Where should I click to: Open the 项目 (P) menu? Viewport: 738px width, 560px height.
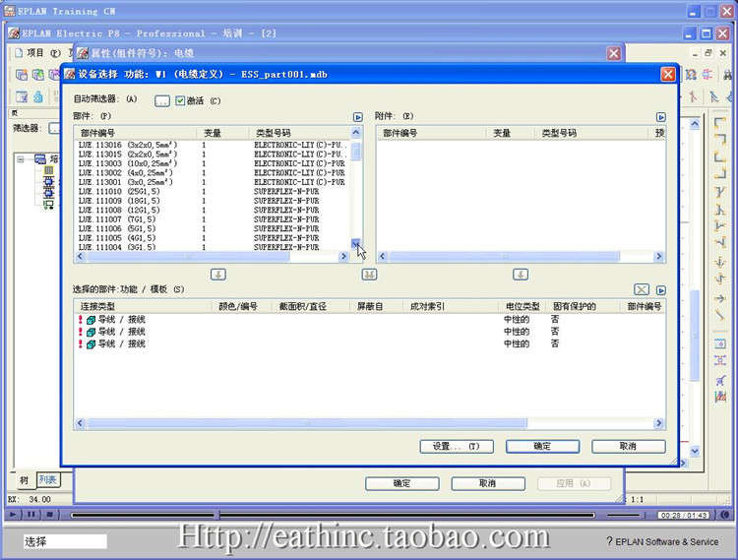[43, 53]
